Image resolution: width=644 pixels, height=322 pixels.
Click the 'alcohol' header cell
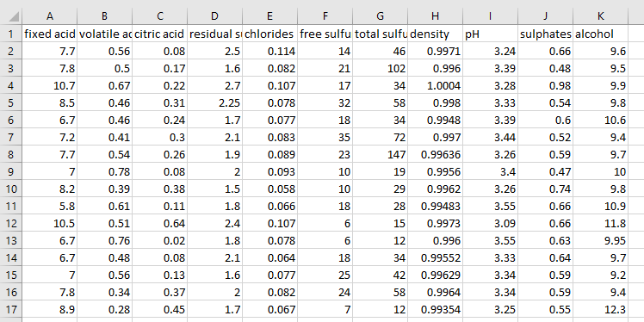point(600,34)
